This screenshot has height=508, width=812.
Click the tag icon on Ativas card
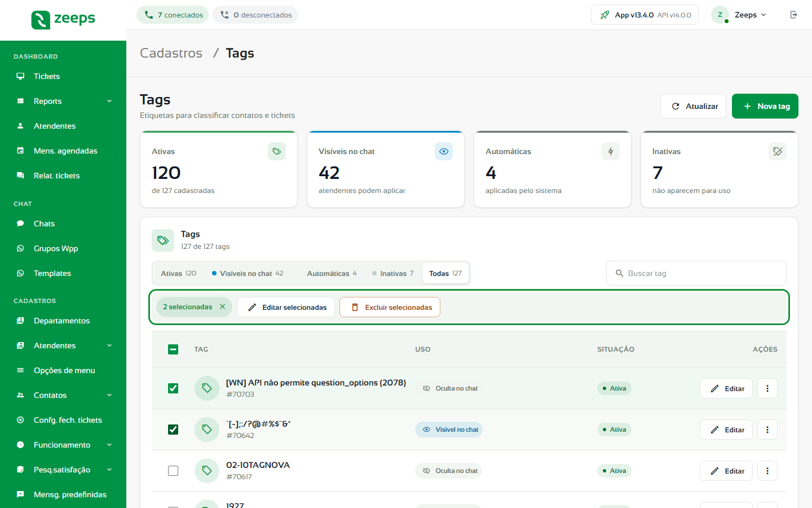(x=277, y=151)
